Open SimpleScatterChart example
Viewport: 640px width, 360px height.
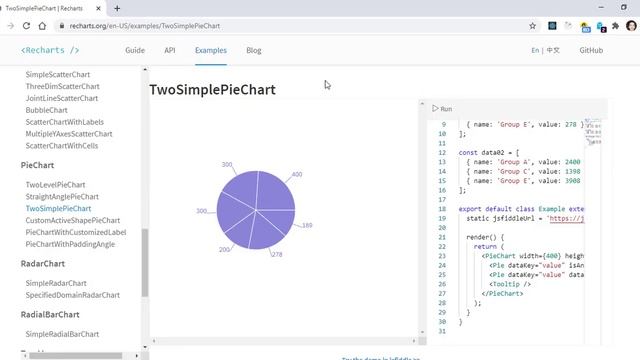point(58,74)
